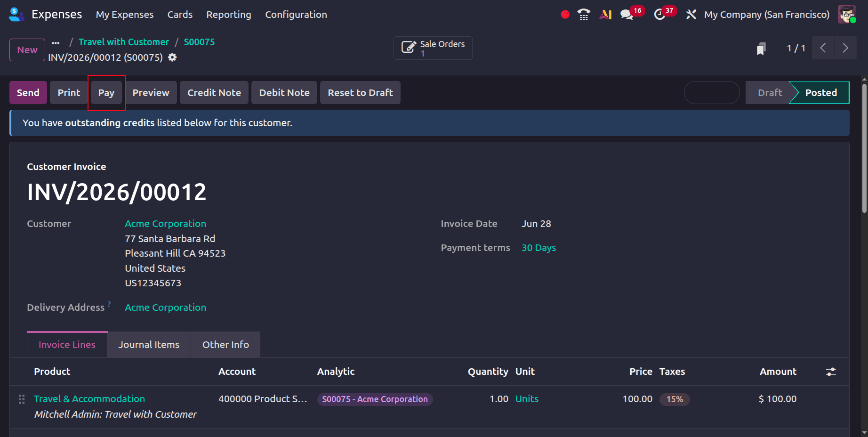The width and height of the screenshot is (868, 437).
Task: Open the Acme Corporation customer link
Action: [x=165, y=224]
